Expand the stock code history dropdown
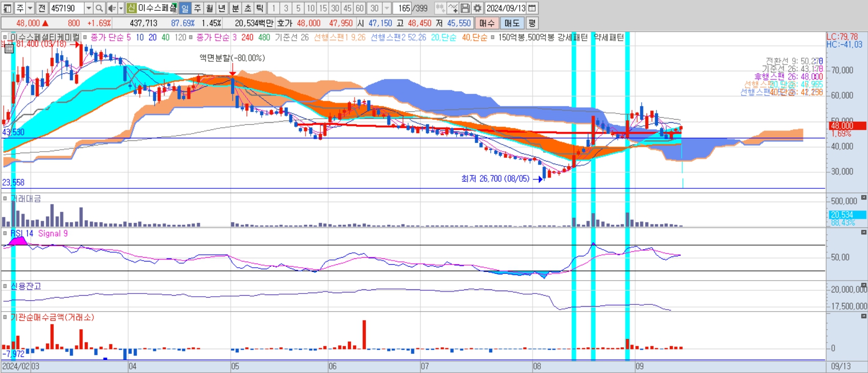Image resolution: width=868 pixels, height=373 pixels. (88, 8)
